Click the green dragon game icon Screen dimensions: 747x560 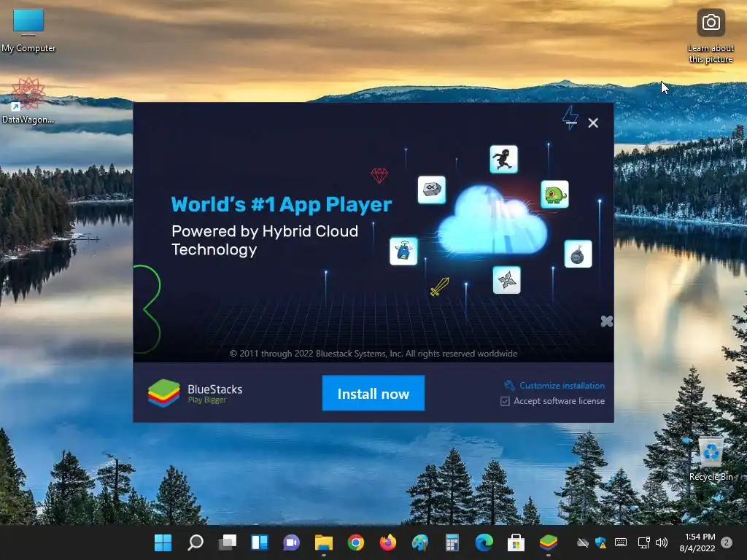pos(554,194)
